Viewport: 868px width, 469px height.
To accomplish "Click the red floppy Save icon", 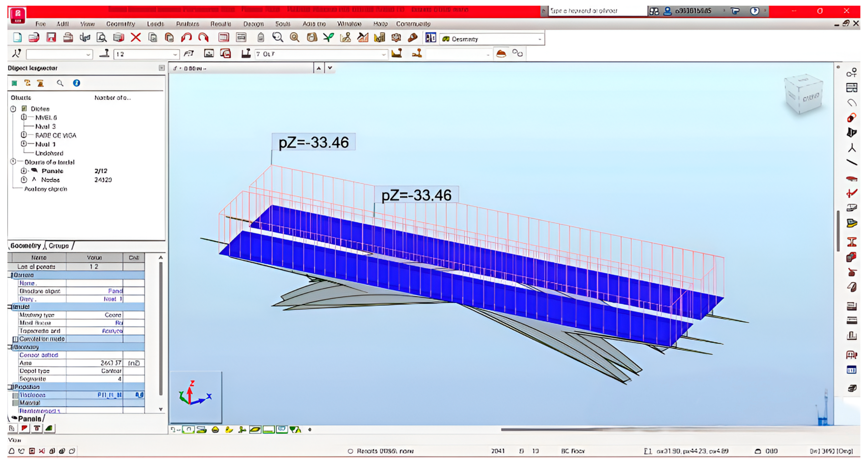I will pyautogui.click(x=51, y=37).
